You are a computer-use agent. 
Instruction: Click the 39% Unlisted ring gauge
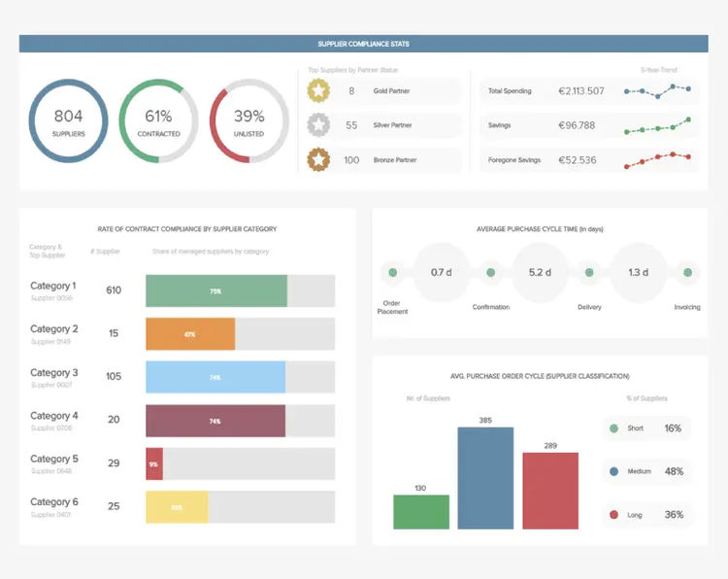pyautogui.click(x=248, y=120)
